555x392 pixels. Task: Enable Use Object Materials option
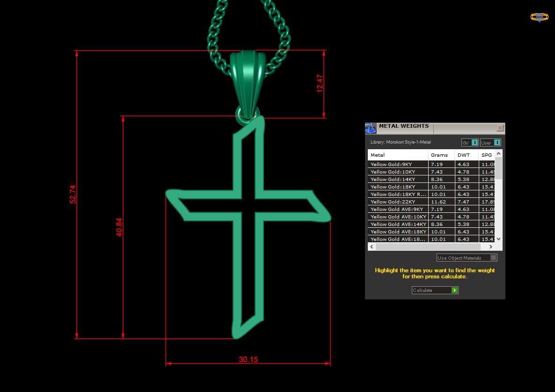click(x=467, y=258)
